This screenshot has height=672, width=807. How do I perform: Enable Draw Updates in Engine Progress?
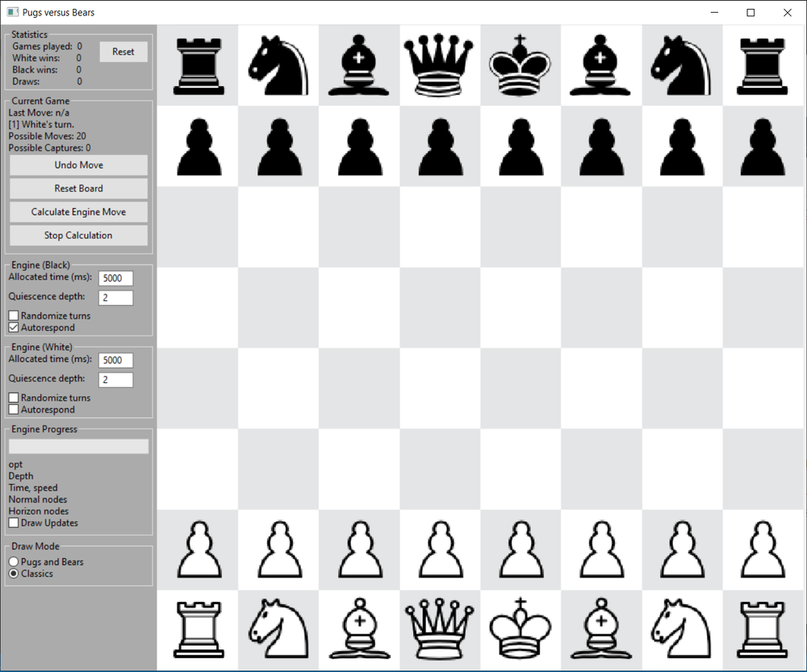13,522
